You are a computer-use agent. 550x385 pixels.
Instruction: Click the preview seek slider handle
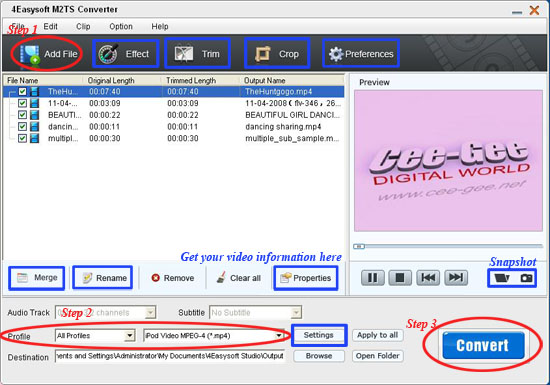pyautogui.click(x=358, y=246)
